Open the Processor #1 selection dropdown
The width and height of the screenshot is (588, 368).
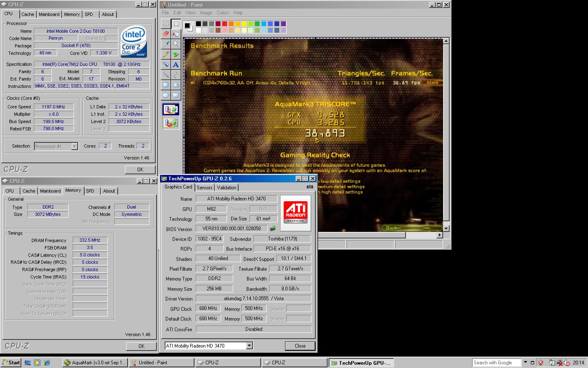[x=75, y=146]
